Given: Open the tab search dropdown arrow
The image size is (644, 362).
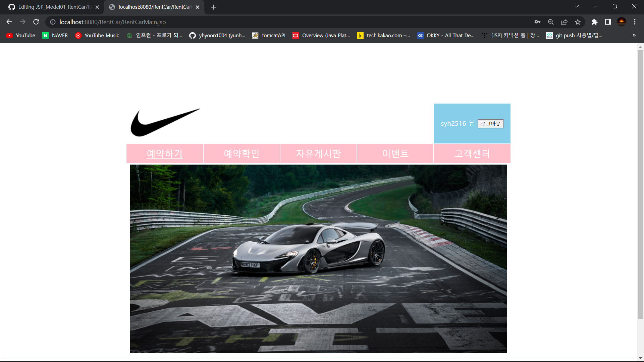Looking at the screenshot, I should [x=577, y=6].
